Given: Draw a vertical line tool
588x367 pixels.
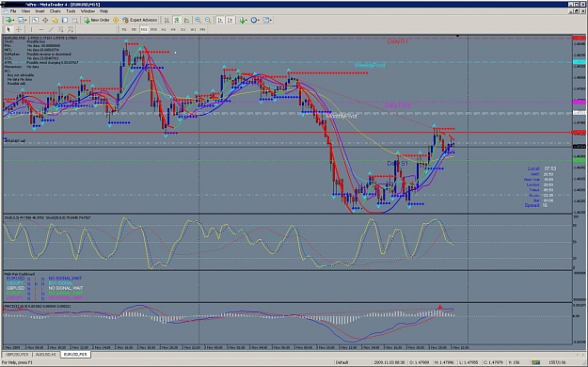Looking at the screenshot, I should coord(31,29).
